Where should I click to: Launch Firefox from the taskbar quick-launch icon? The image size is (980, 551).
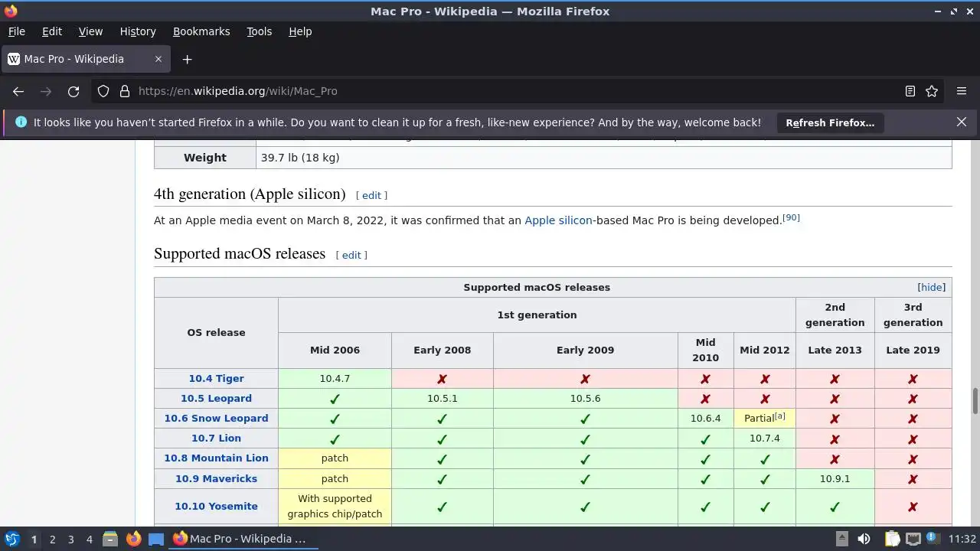[133, 539]
